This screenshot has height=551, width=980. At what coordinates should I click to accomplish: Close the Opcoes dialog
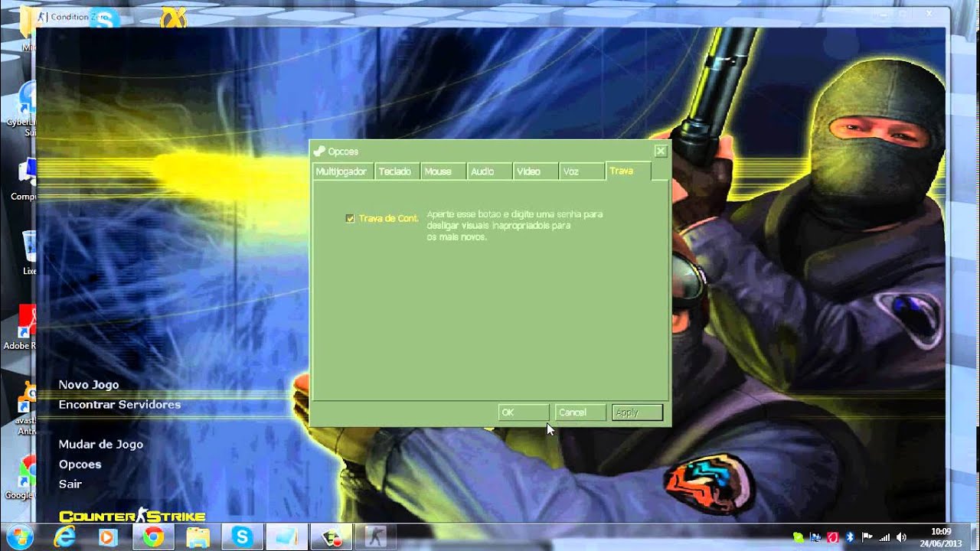[660, 152]
